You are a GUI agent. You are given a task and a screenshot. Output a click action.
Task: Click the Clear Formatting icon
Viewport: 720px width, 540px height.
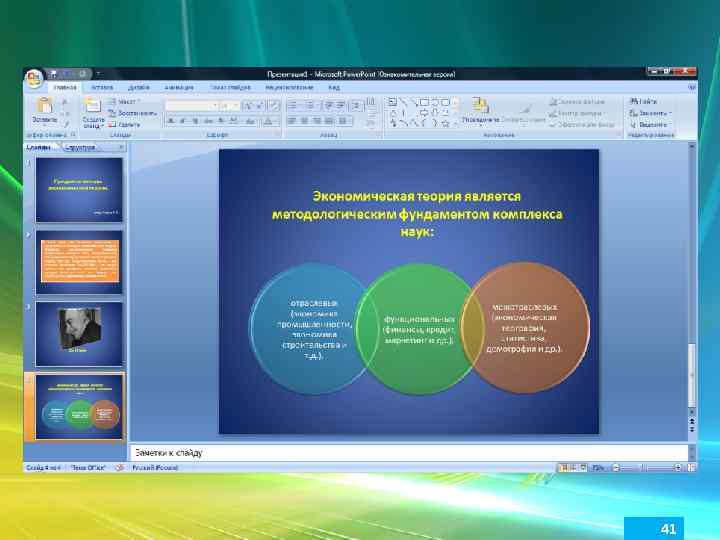(x=273, y=106)
